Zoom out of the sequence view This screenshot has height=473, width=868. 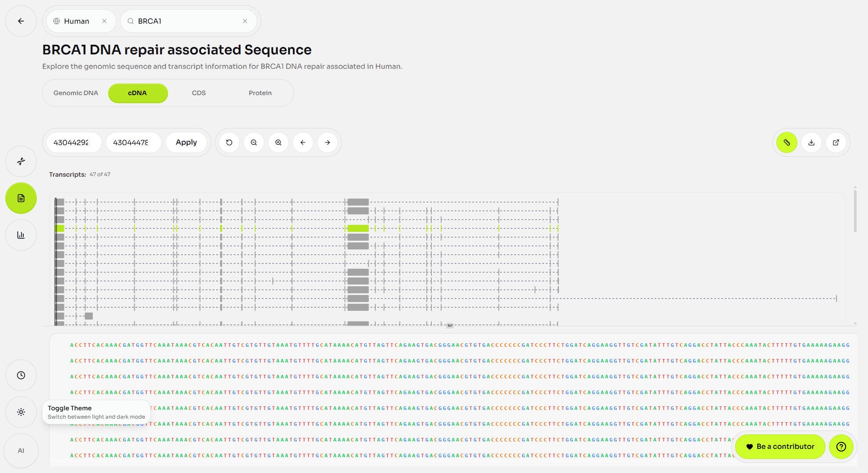click(254, 142)
